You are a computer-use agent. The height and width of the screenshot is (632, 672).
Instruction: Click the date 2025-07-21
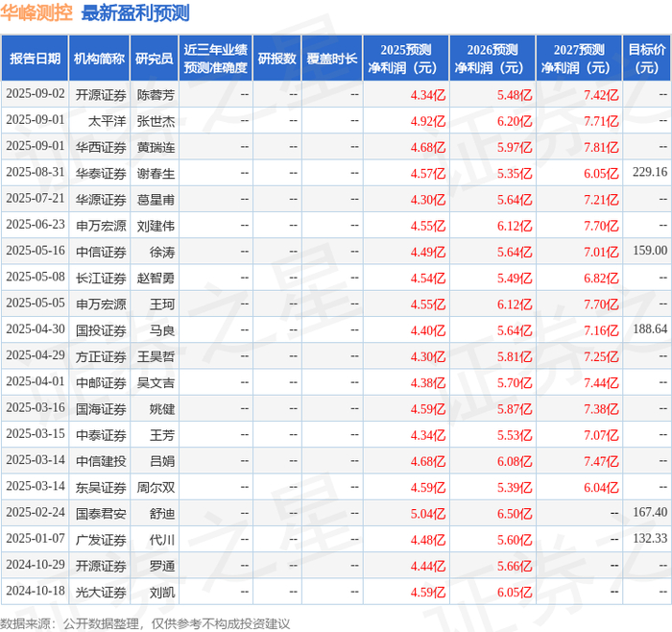pyautogui.click(x=36, y=199)
